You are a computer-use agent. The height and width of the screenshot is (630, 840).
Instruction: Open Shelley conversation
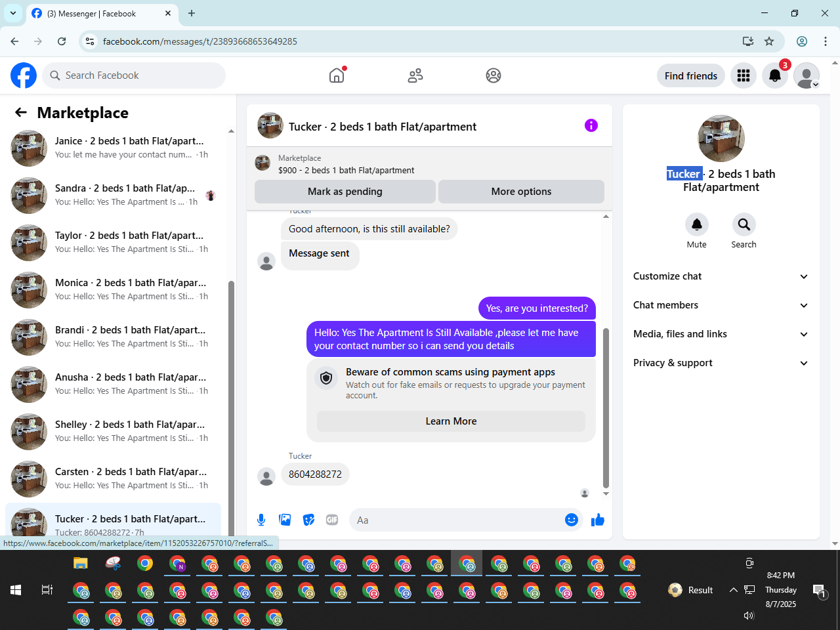coord(113,432)
